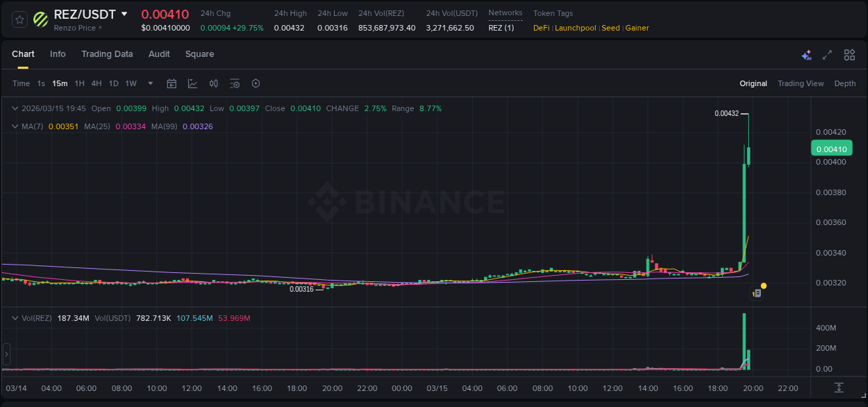
Task: Open the indicator settings list icon
Action: (235, 83)
